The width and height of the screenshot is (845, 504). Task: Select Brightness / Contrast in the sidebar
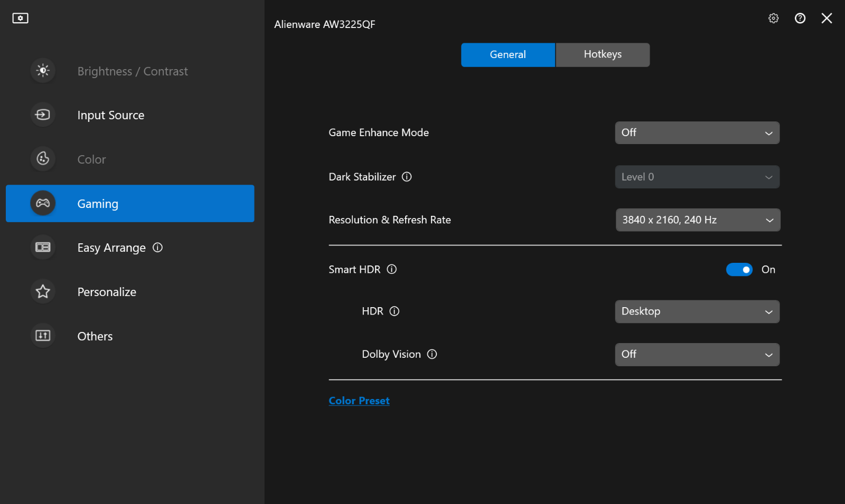[130, 71]
